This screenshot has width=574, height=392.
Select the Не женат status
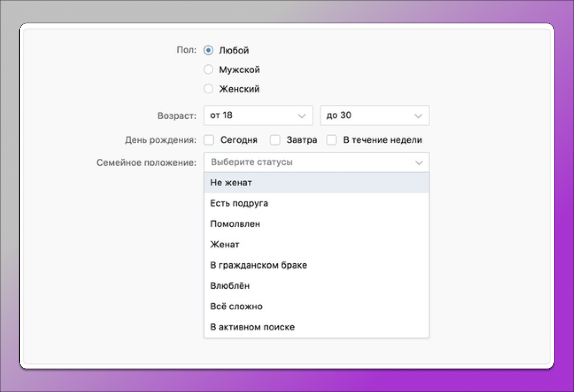[x=231, y=182]
